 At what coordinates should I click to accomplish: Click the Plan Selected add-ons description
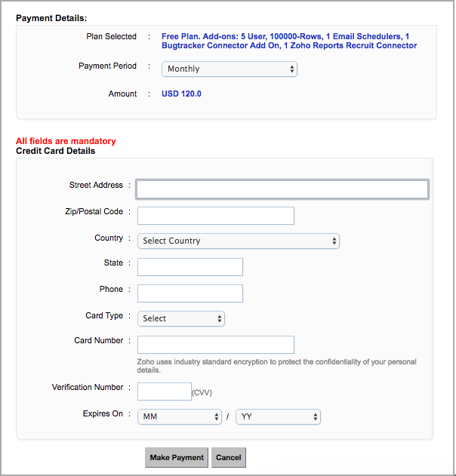pos(288,41)
